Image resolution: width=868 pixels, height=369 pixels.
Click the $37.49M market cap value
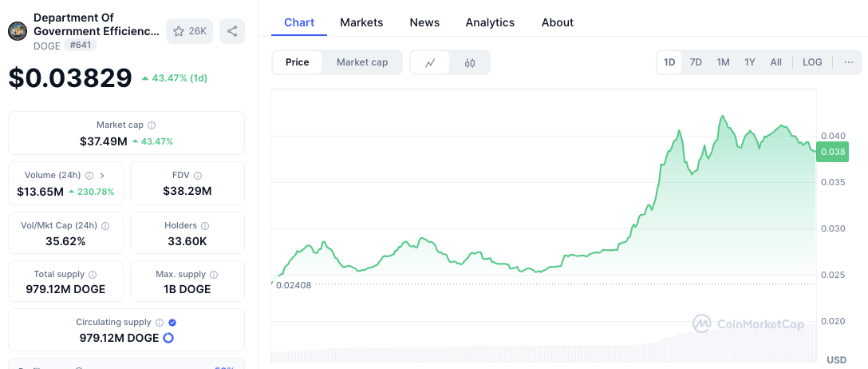pyautogui.click(x=104, y=141)
